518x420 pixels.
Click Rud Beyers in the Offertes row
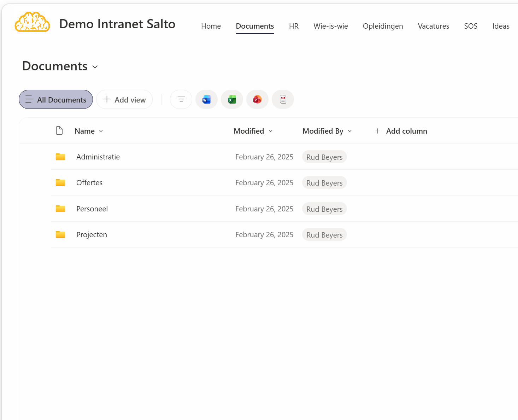(324, 183)
